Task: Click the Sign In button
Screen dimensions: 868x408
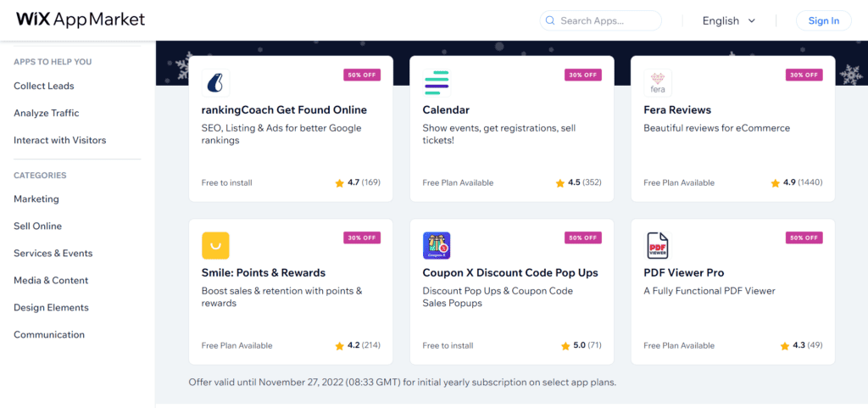Action: coord(823,20)
